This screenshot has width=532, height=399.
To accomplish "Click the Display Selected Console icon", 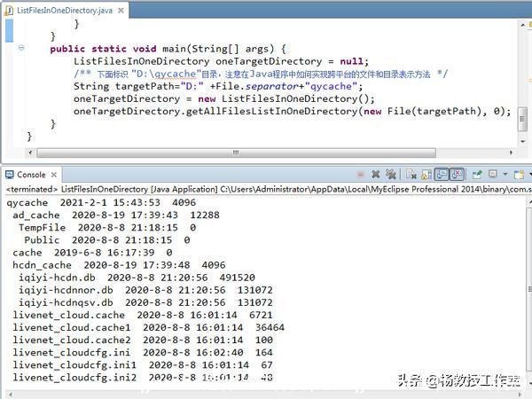I will 495,175.
